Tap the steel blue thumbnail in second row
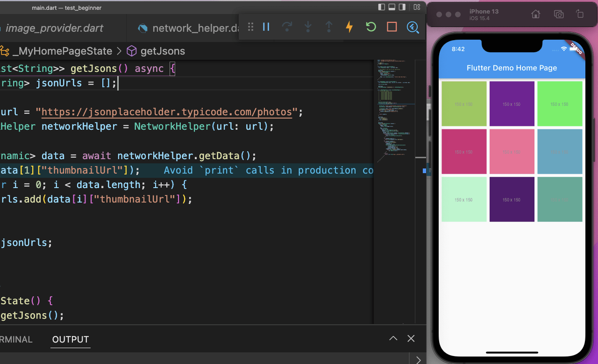 tap(560, 152)
